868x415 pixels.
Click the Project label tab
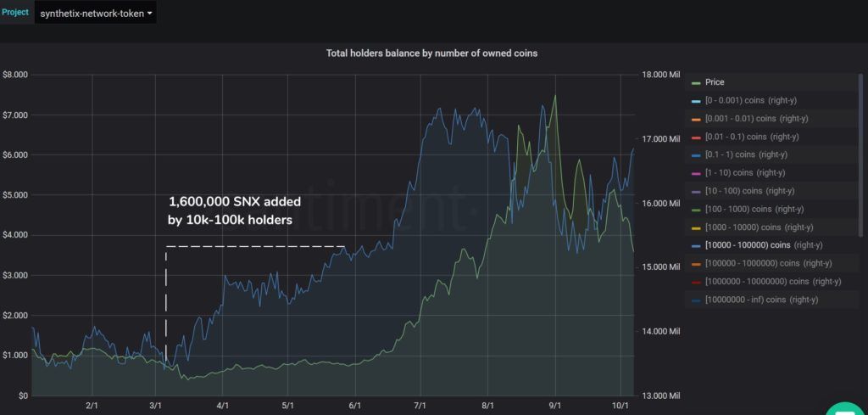tap(15, 12)
